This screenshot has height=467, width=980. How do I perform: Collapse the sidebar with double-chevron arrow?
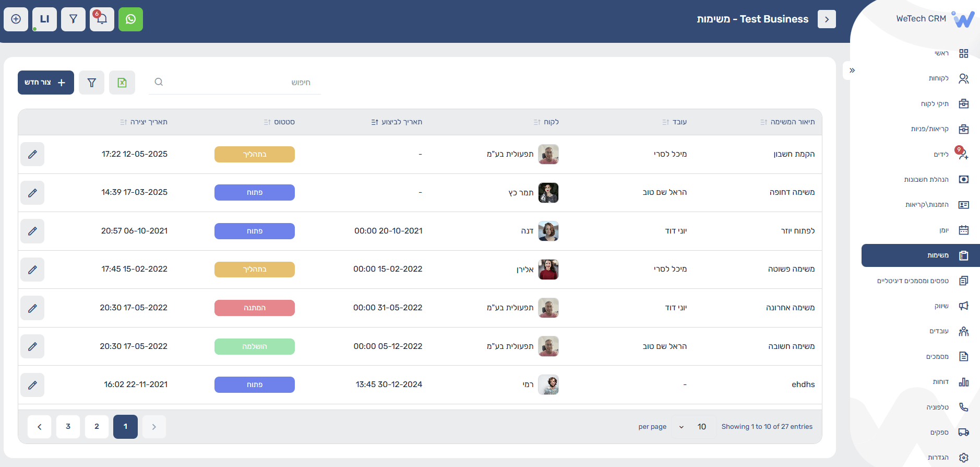852,71
